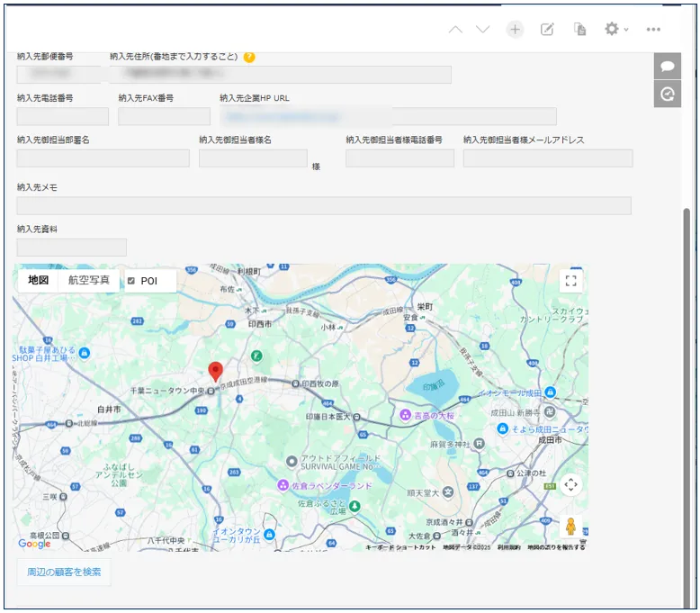Open the comments speech bubble panel
The height and width of the screenshot is (613, 700).
pos(668,66)
